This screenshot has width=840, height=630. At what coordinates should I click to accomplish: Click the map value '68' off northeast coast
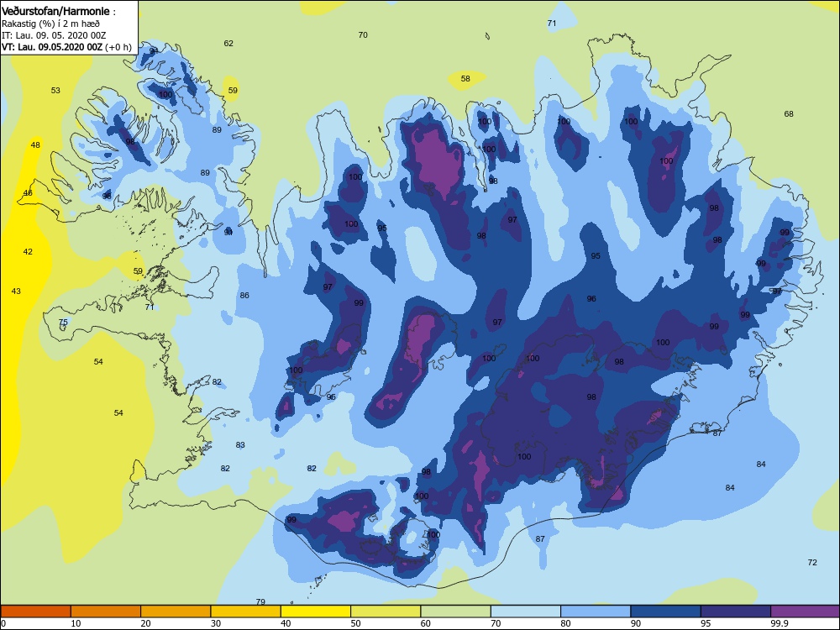(x=789, y=114)
